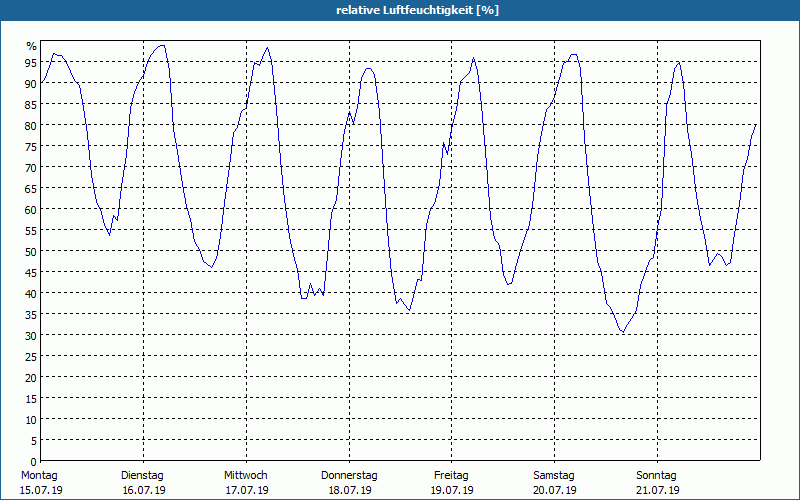Click the humidity minimum on Donnerstag afternoon

(x=409, y=310)
